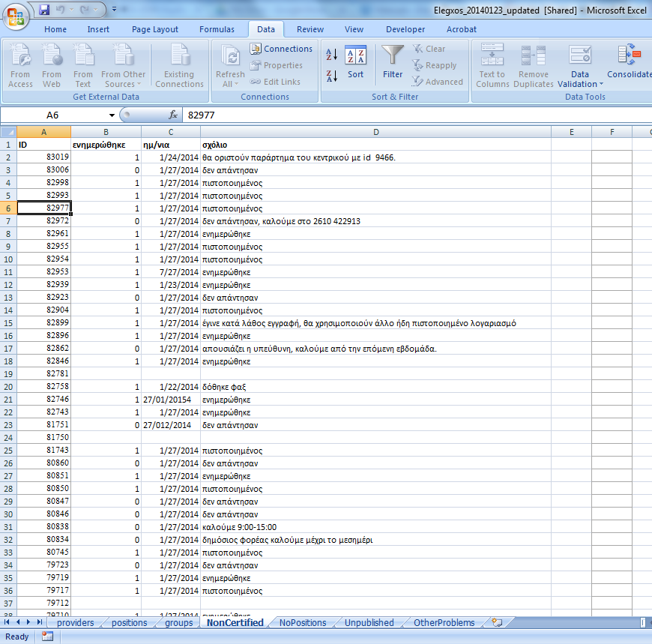Open From Other Sources dropdown

point(123,66)
